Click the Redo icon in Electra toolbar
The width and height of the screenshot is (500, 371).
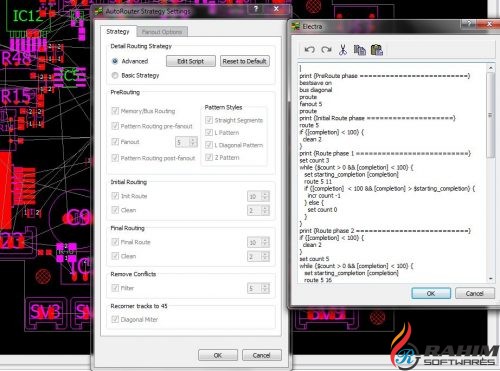[x=326, y=50]
